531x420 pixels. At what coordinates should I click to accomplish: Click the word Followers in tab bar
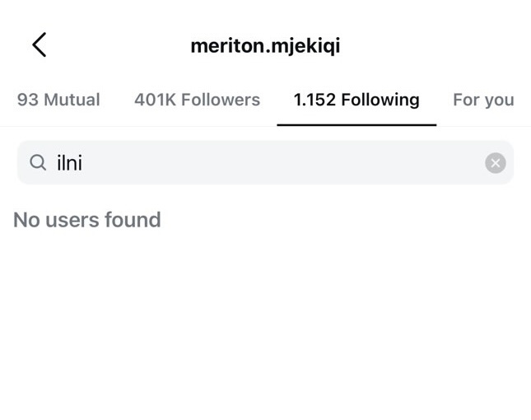(x=221, y=100)
